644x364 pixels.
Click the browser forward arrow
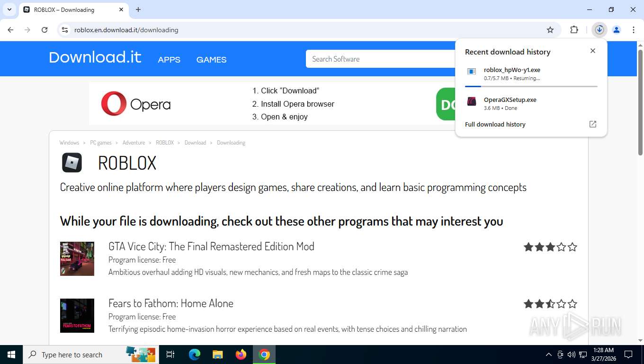click(x=27, y=30)
